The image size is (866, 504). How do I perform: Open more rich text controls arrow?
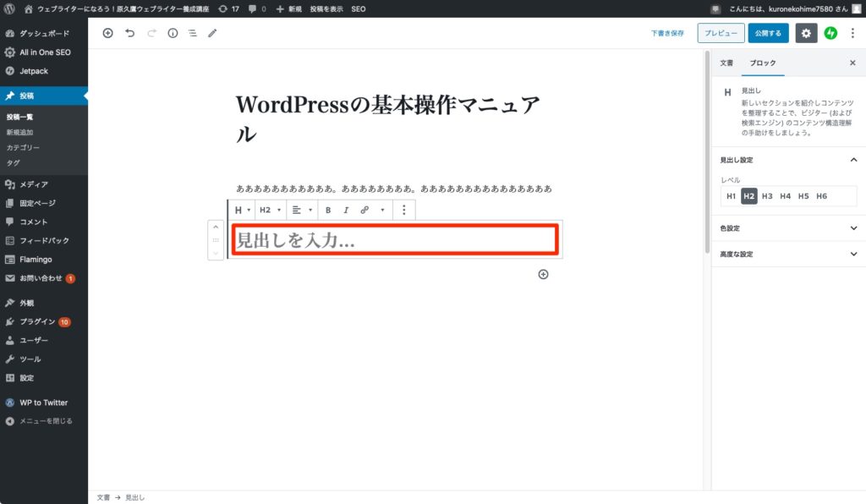pyautogui.click(x=382, y=210)
